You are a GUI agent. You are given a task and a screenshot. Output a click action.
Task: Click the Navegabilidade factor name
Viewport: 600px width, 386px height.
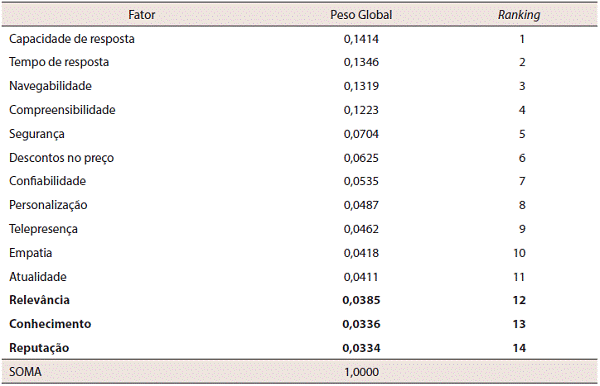click(x=51, y=86)
